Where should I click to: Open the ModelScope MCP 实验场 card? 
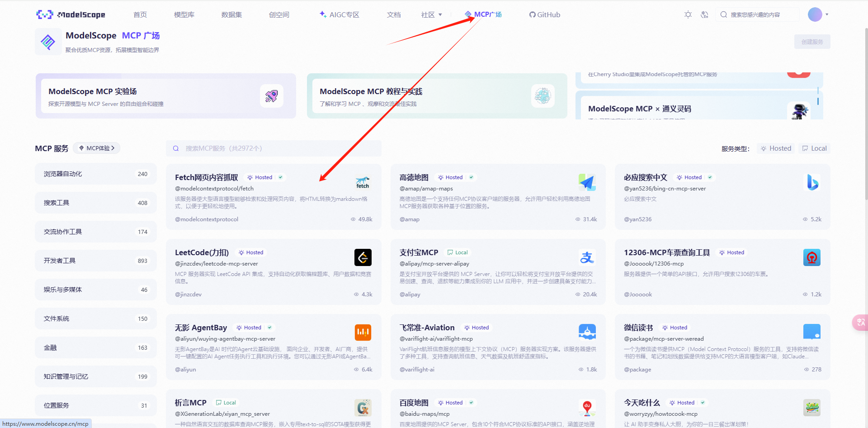[x=166, y=96]
